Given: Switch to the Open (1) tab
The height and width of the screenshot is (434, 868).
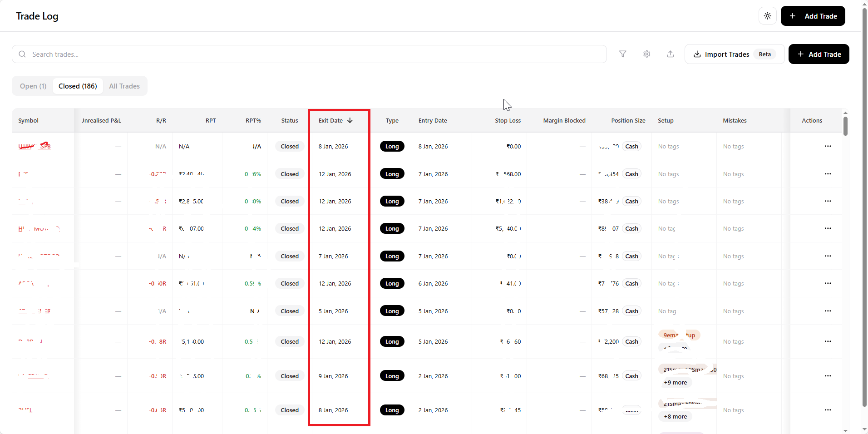Looking at the screenshot, I should coord(33,86).
